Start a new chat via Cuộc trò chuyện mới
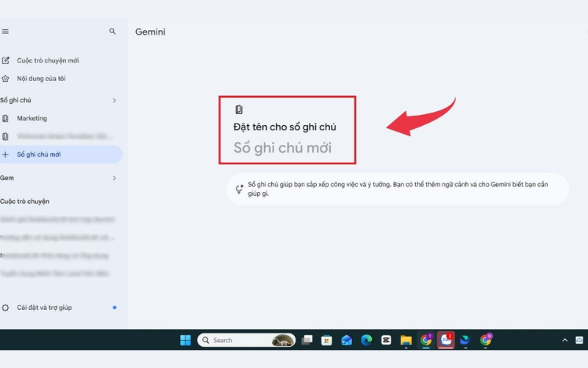Image resolution: width=588 pixels, height=368 pixels. (48, 60)
